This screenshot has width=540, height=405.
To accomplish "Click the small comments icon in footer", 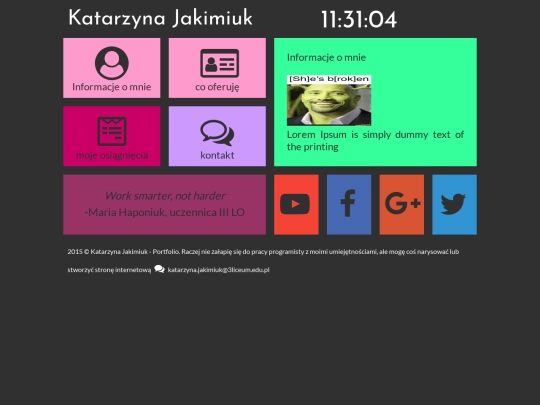I will (x=159, y=269).
